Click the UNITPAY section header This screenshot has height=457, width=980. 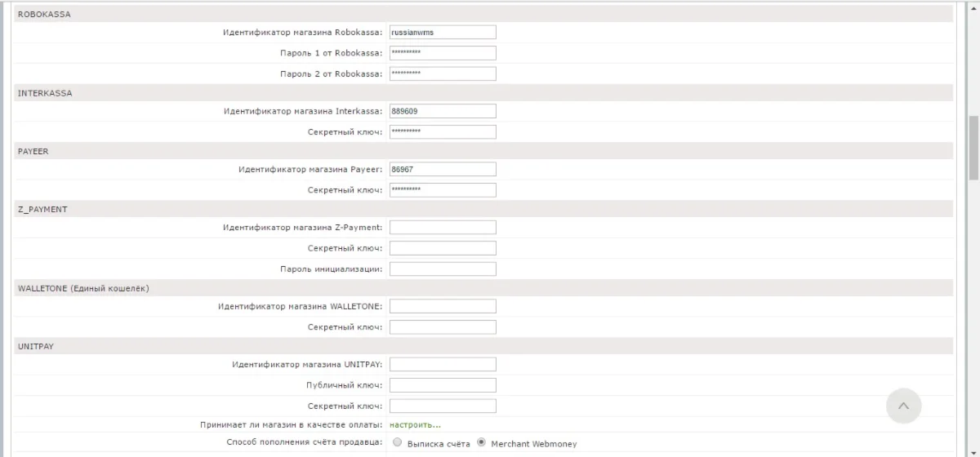click(483, 346)
